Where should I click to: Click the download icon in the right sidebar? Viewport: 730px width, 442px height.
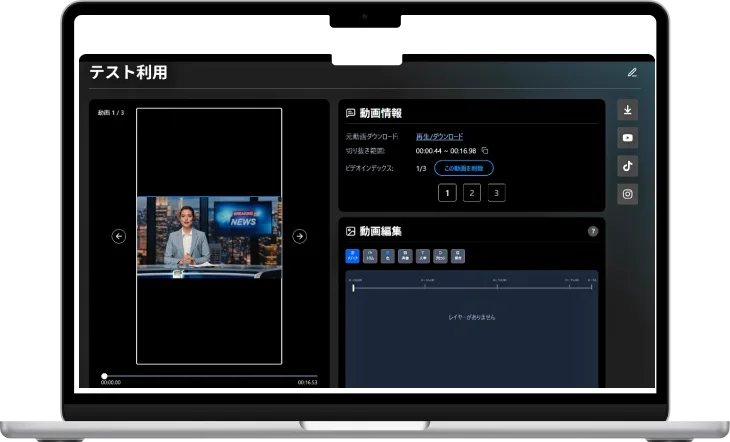628,110
